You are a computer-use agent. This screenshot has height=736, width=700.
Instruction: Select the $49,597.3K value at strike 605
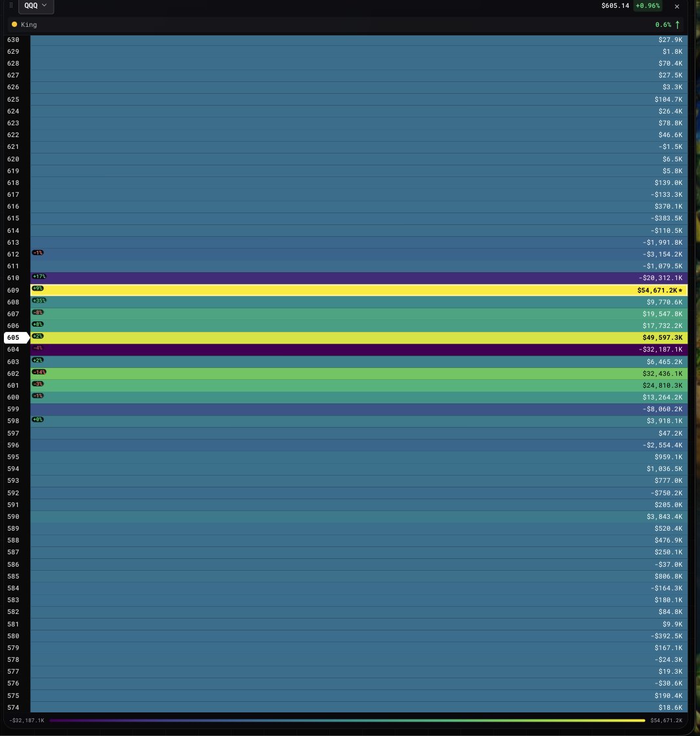click(663, 337)
